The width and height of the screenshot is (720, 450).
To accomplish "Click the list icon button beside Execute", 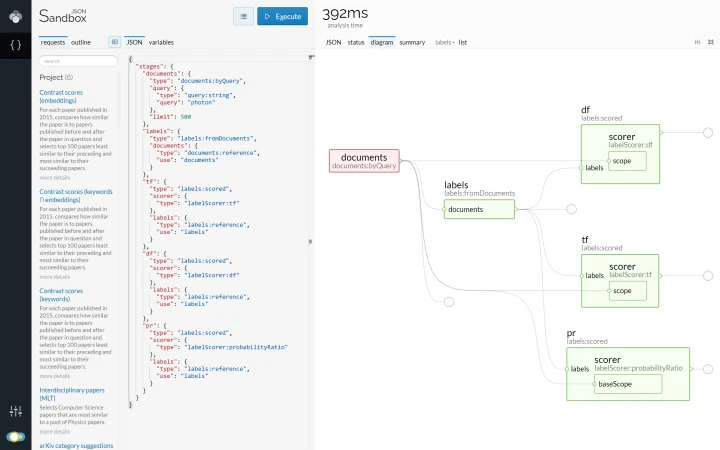I will coord(243,17).
